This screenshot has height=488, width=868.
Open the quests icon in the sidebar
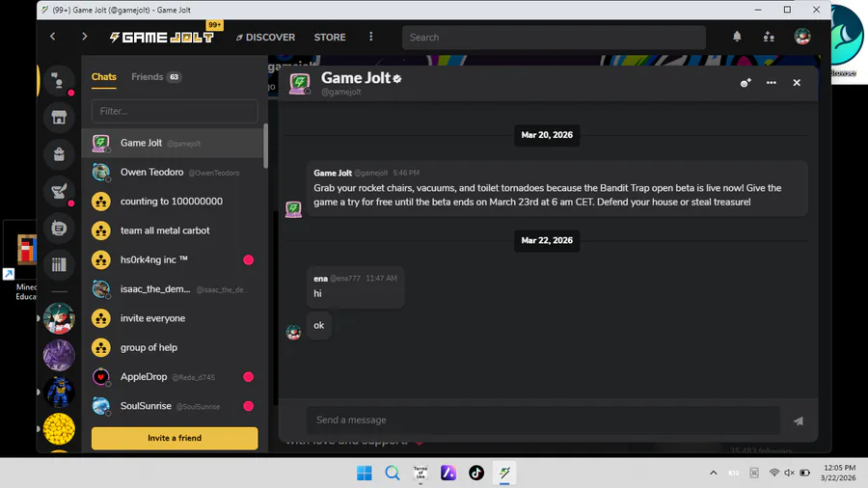tap(59, 191)
